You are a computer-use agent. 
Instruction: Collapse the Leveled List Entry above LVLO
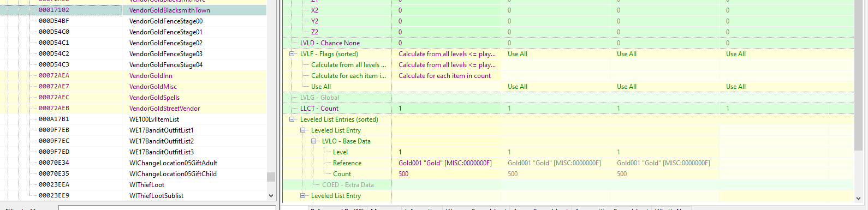303,130
